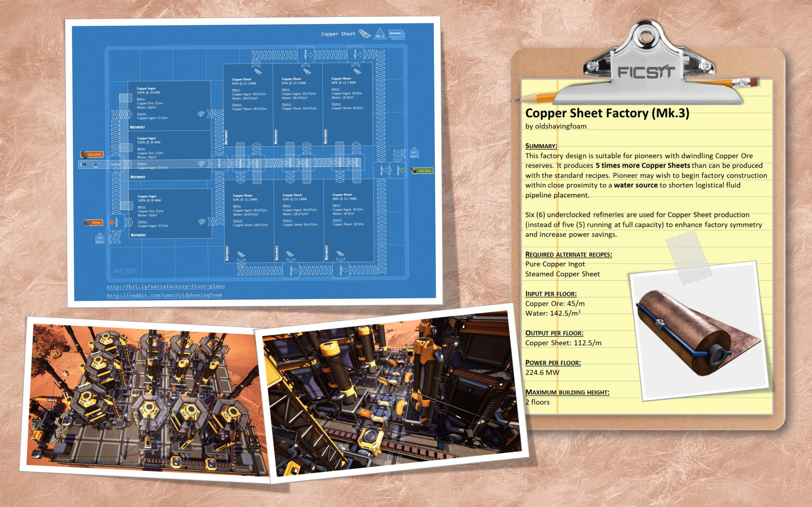Viewport: 812px width, 507px height.
Task: Click the Merger at start of central ingot belt
Action: pos(220,163)
